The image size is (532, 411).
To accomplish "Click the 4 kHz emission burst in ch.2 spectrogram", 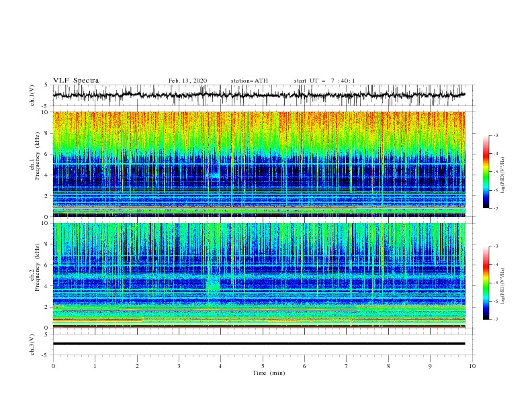I will [x=214, y=283].
